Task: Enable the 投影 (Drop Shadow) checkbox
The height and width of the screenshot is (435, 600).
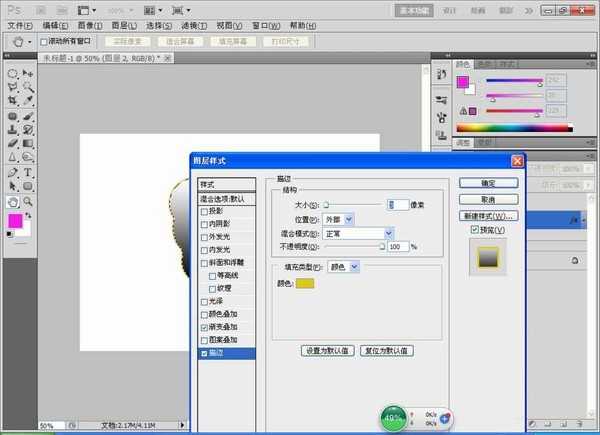Action: [x=205, y=212]
